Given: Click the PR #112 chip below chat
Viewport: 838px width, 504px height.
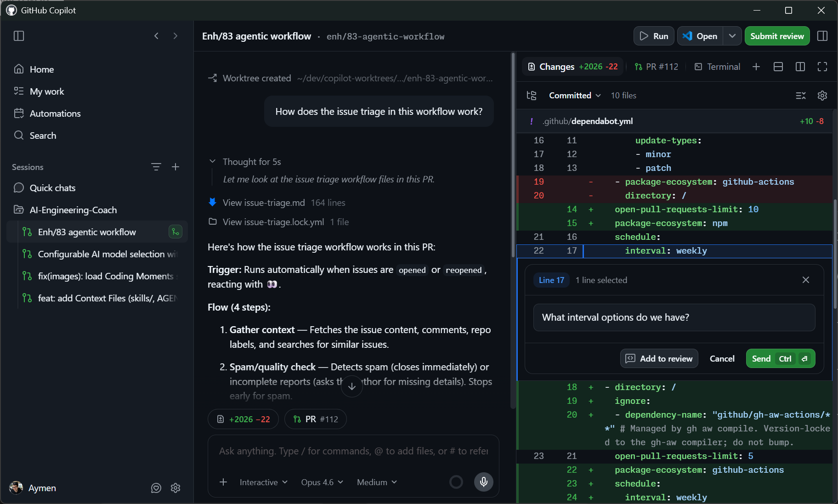Looking at the screenshot, I should pos(316,419).
